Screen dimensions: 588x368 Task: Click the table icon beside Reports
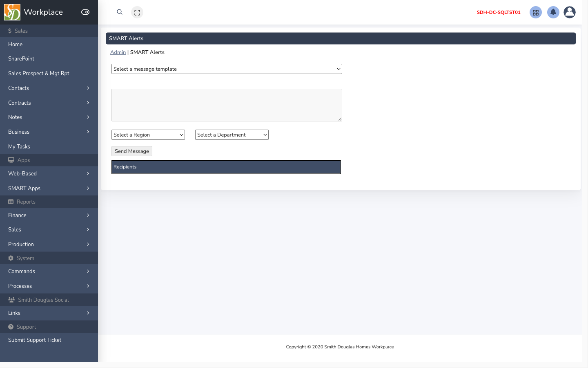click(11, 202)
